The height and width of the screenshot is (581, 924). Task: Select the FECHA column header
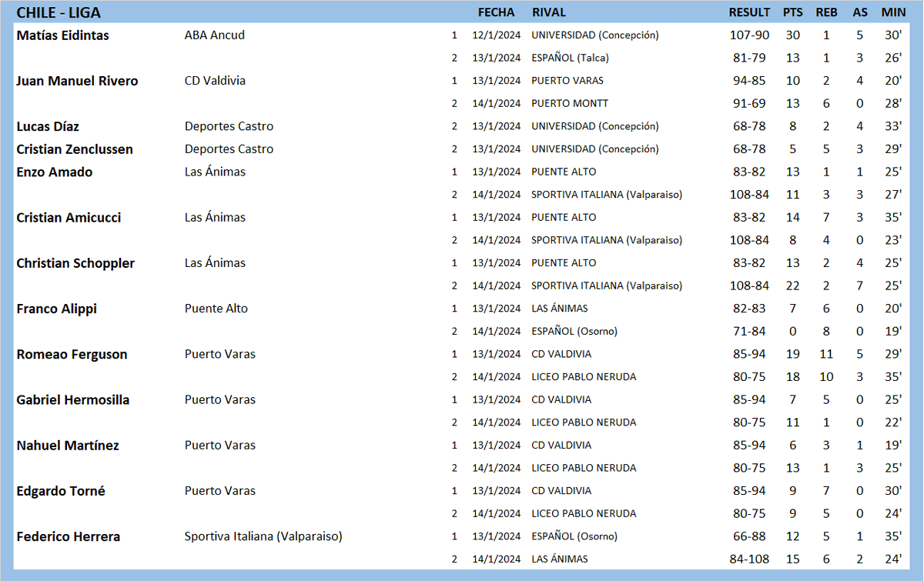click(x=496, y=12)
